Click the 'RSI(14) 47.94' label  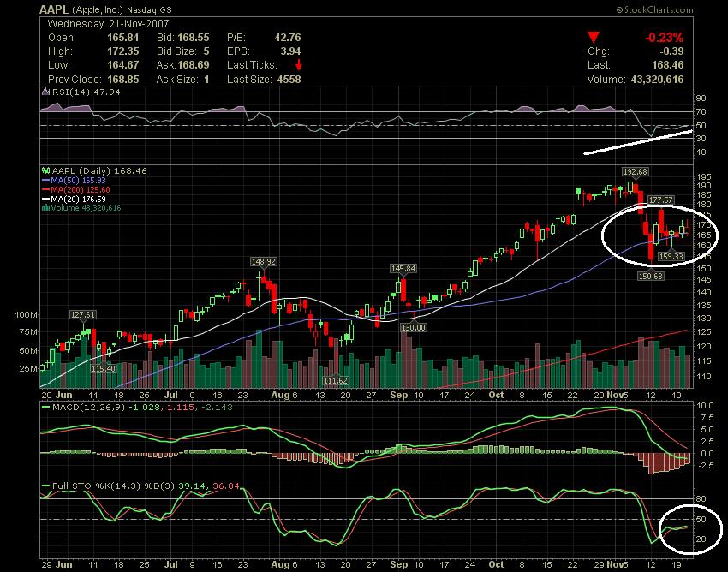(86, 92)
